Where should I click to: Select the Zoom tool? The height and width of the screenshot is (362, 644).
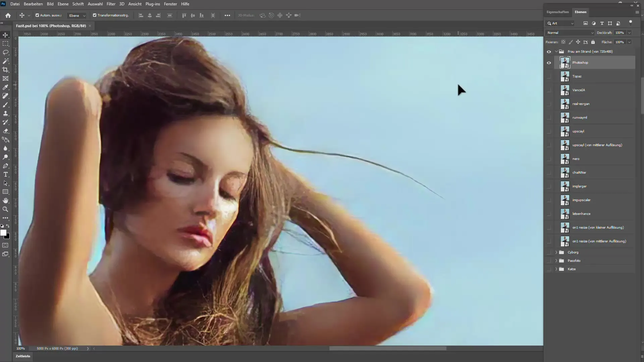[x=6, y=209]
